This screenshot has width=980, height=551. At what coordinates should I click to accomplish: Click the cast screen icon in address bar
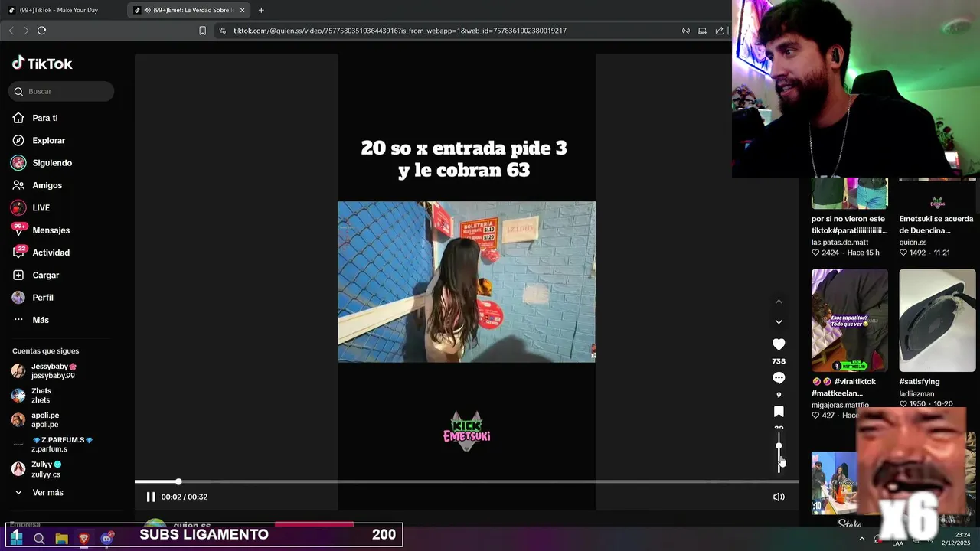tap(702, 31)
